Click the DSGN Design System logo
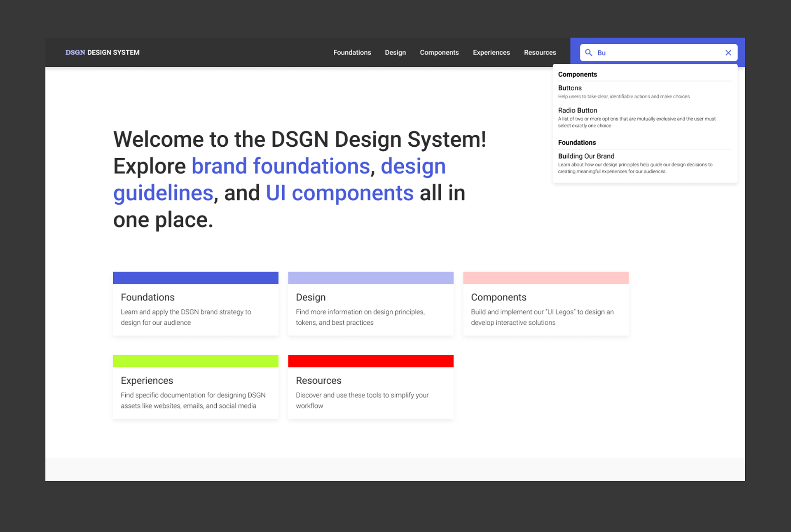 102,52
